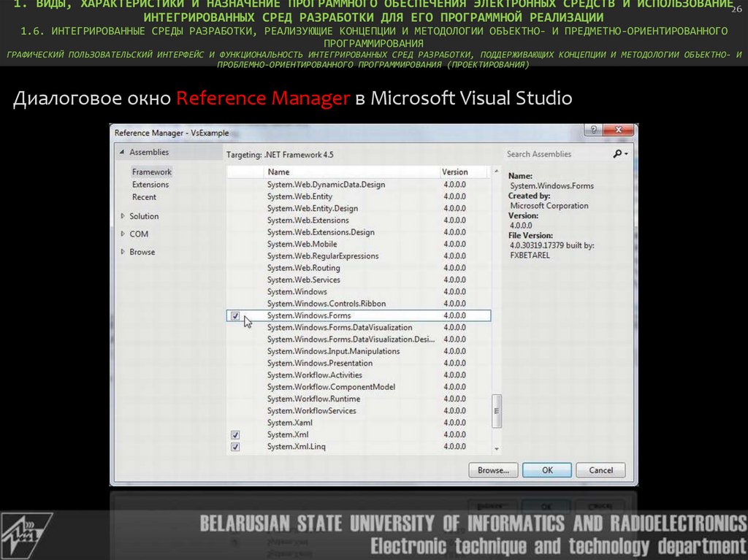The width and height of the screenshot is (748, 560).
Task: Confirm with the OK button
Action: (x=546, y=470)
